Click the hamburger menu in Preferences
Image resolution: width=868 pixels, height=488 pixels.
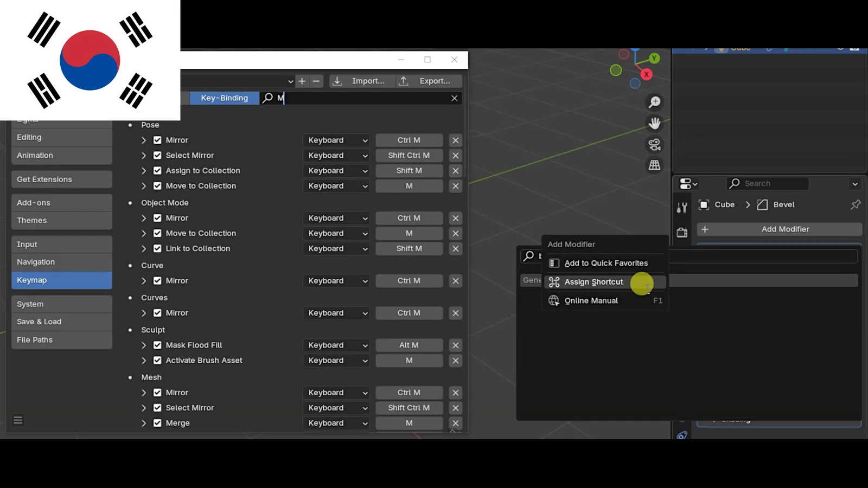[x=18, y=420]
